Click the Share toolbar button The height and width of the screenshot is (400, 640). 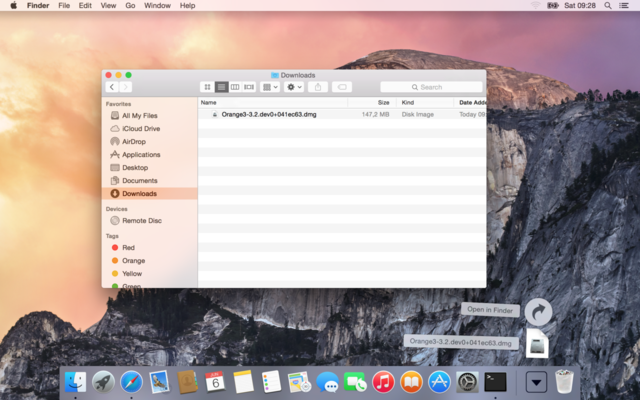(318, 87)
